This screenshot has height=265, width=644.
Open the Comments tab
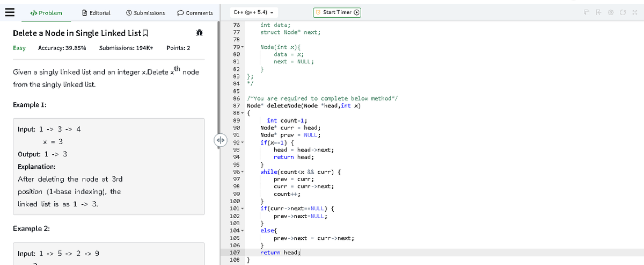pos(195,12)
